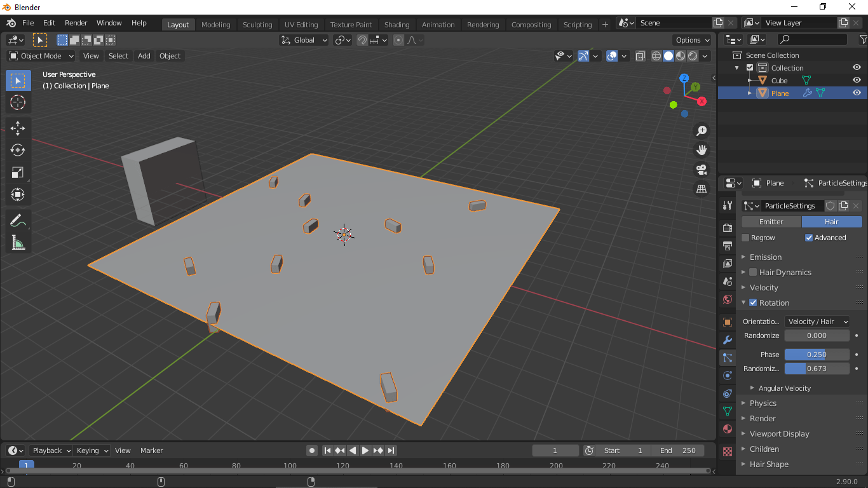Open the Physics properties tab
Viewport: 868px width, 488px height.
727,376
